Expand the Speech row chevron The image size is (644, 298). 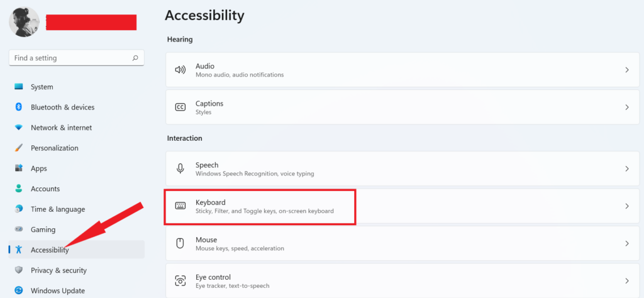tap(627, 168)
